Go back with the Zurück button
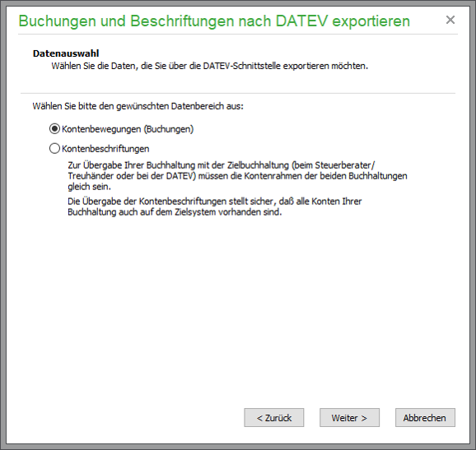 [x=273, y=418]
